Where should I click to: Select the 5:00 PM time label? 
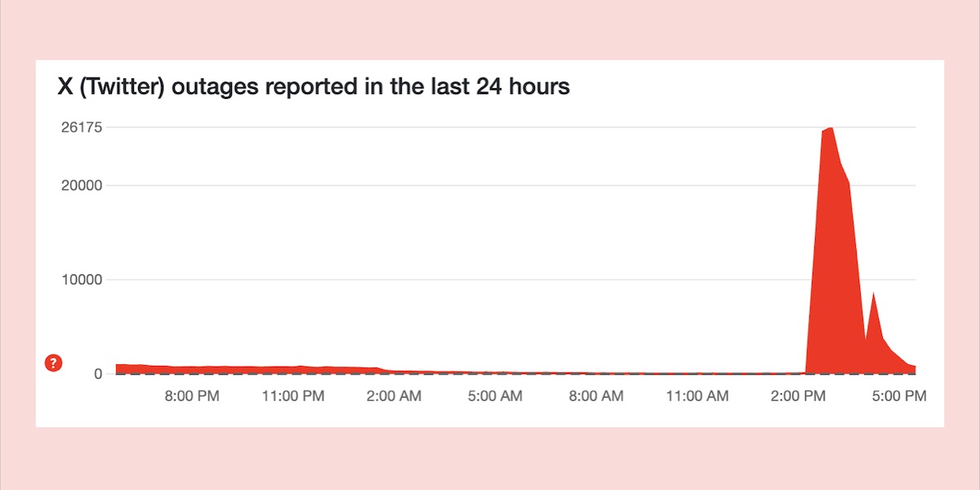(x=899, y=396)
